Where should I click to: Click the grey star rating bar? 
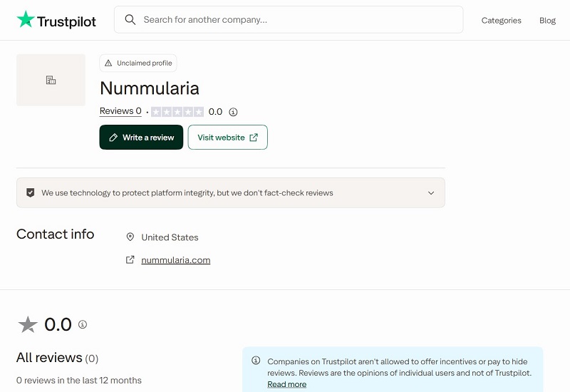point(177,112)
